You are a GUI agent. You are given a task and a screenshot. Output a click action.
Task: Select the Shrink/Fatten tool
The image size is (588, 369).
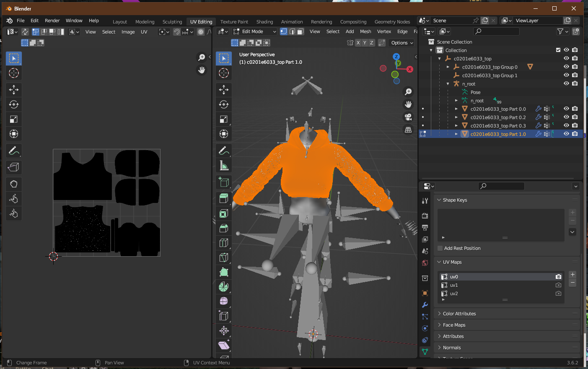[224, 331]
